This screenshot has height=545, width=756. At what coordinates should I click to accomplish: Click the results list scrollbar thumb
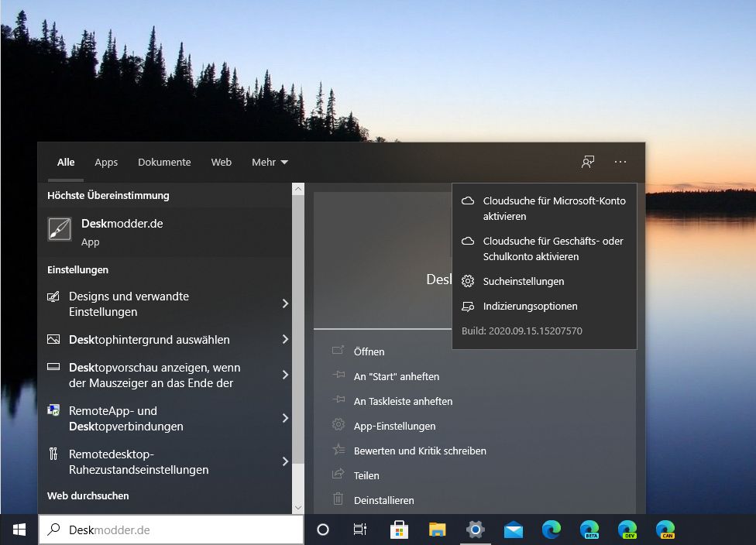pos(298,329)
